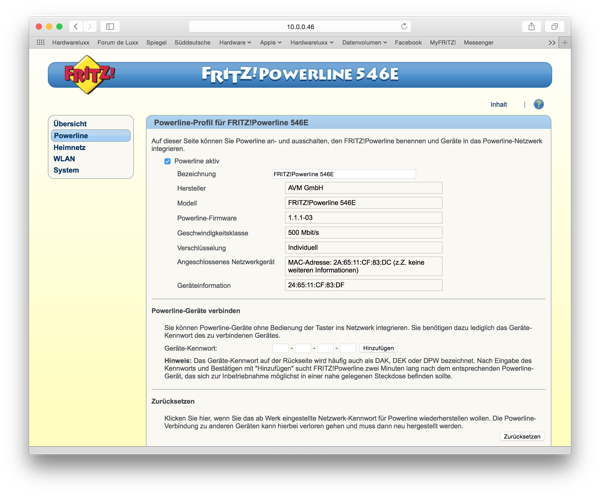This screenshot has width=600, height=496.
Task: Minimize window with yellow button
Action: (x=49, y=26)
